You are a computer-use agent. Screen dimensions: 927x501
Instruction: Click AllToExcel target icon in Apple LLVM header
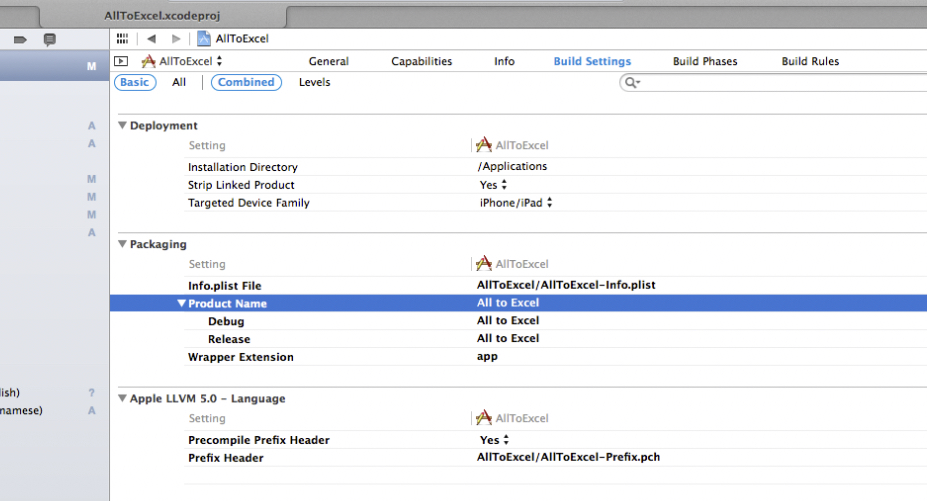[x=484, y=418]
